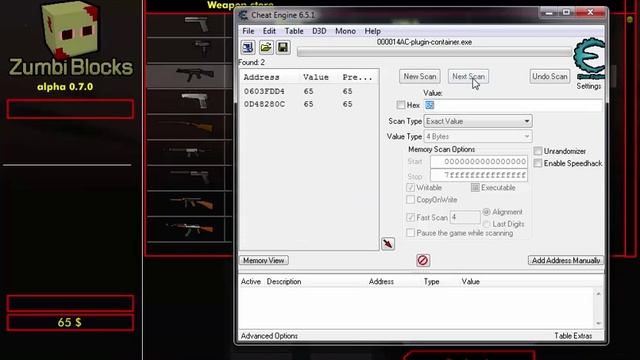Image resolution: width=640 pixels, height=360 pixels.
Task: Click the Settings label under logo
Action: pos(589,86)
